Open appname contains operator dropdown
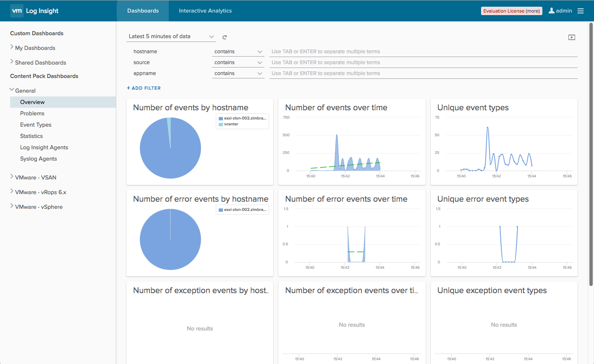This screenshot has width=594, height=364. pyautogui.click(x=238, y=73)
